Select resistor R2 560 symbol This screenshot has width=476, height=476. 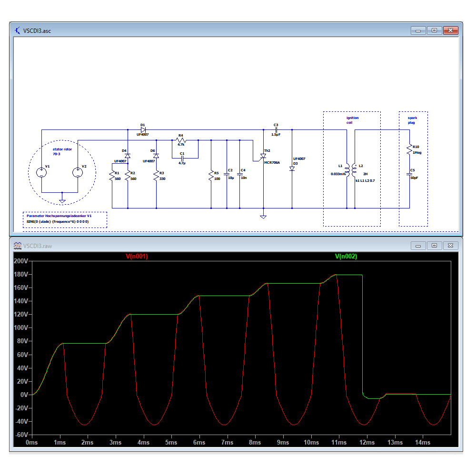pyautogui.click(x=128, y=176)
